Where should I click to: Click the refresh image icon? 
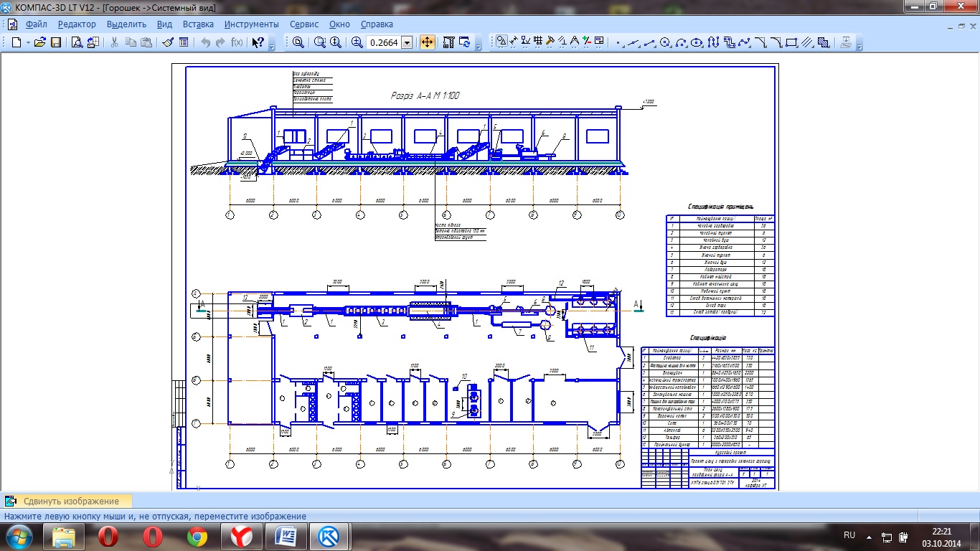[464, 42]
